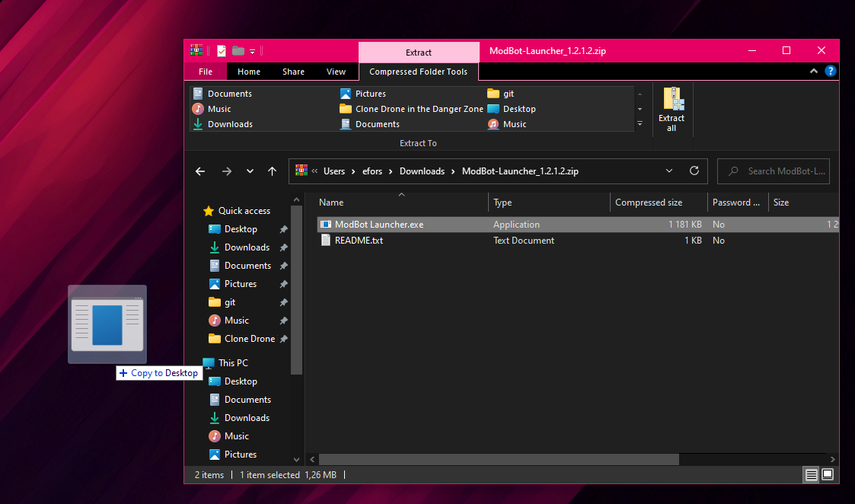Choose Documents as the first Extract To destination
Screen dimensions: 855x504
[x=222, y=94]
